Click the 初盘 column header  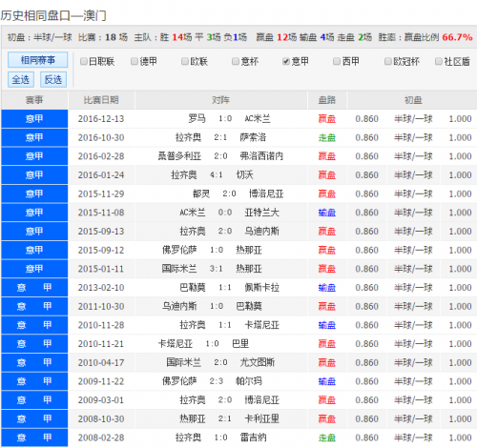413,100
